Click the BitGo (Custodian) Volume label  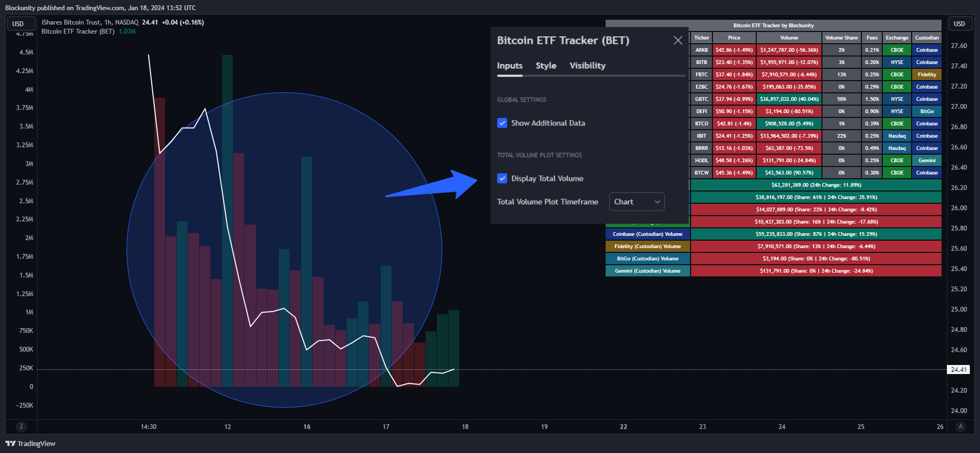[648, 259]
